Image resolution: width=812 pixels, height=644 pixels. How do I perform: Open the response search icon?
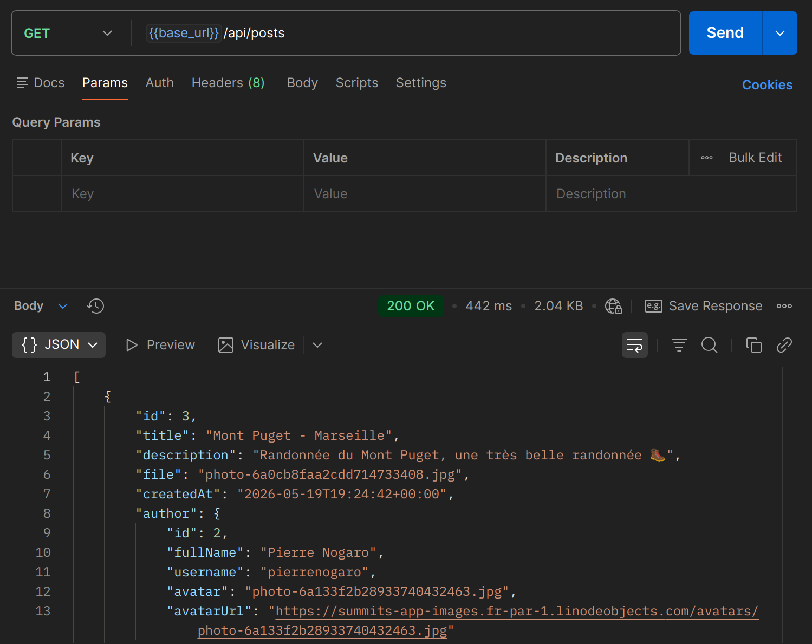tap(710, 345)
